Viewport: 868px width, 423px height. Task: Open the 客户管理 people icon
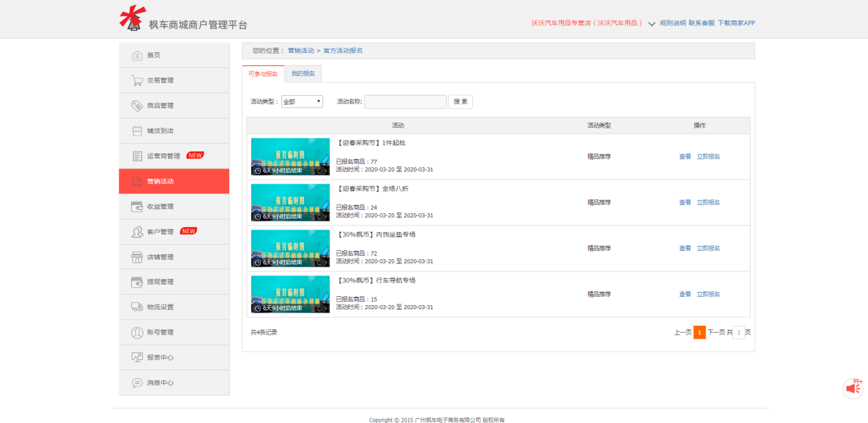(x=137, y=232)
